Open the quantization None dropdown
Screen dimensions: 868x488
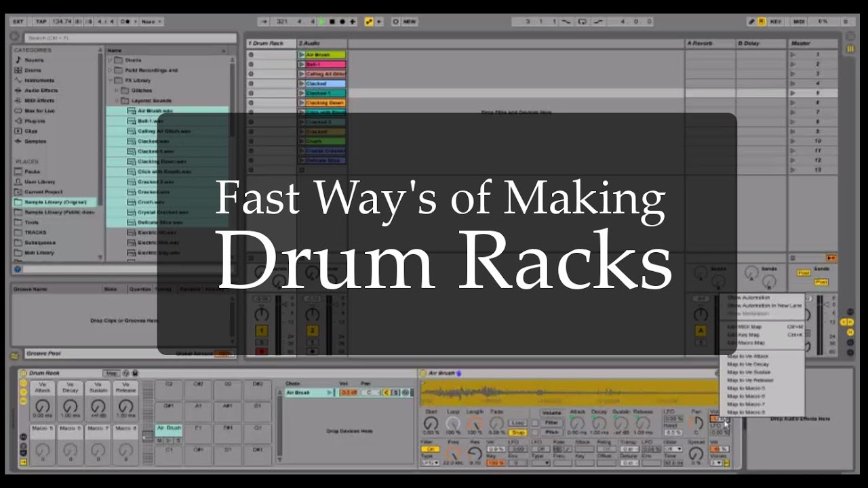tap(151, 22)
